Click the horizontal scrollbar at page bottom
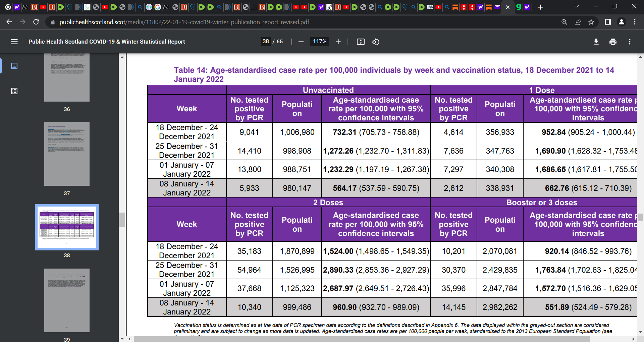This screenshot has height=342, width=644. click(362, 339)
